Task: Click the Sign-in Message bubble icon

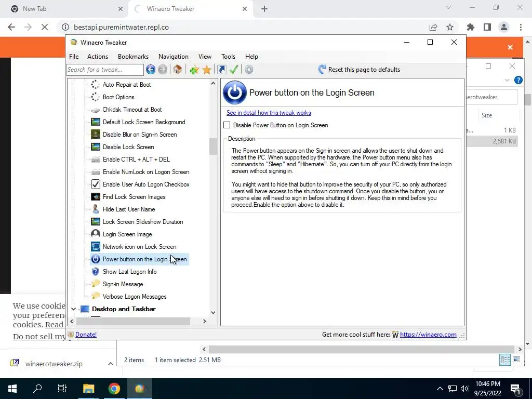Action: [x=96, y=284]
